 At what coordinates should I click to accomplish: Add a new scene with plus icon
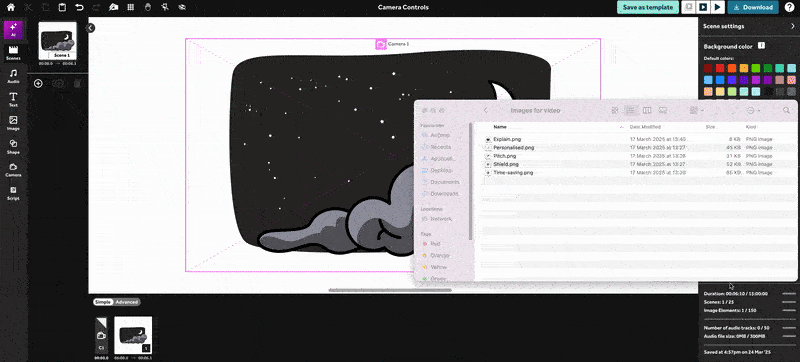38,83
